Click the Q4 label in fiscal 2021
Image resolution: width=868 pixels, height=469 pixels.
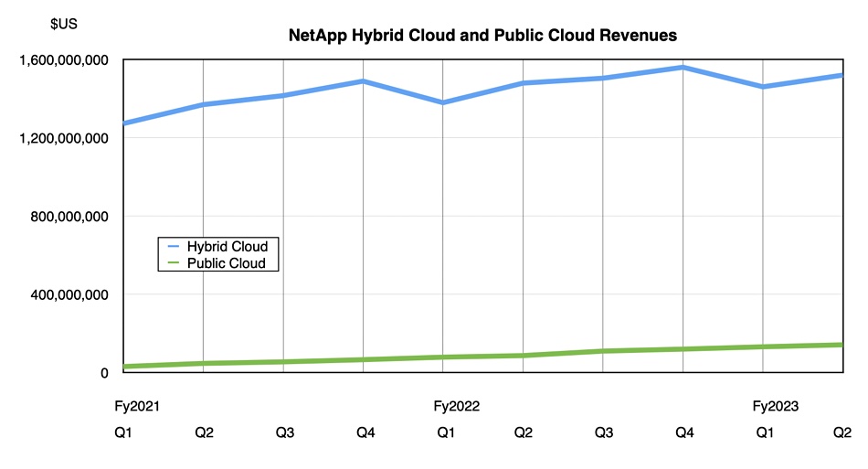[x=365, y=432]
